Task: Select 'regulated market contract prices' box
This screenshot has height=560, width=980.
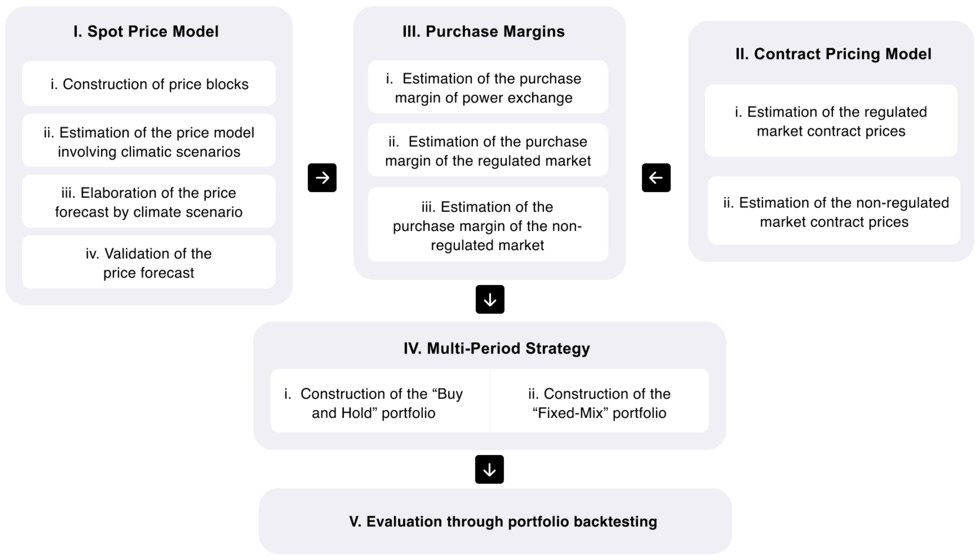Action: [831, 121]
